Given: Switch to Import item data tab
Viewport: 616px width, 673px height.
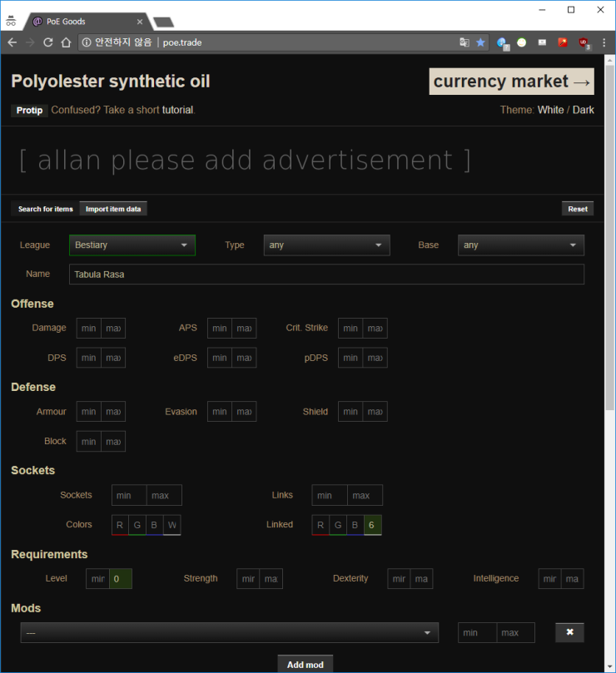Looking at the screenshot, I should [113, 209].
